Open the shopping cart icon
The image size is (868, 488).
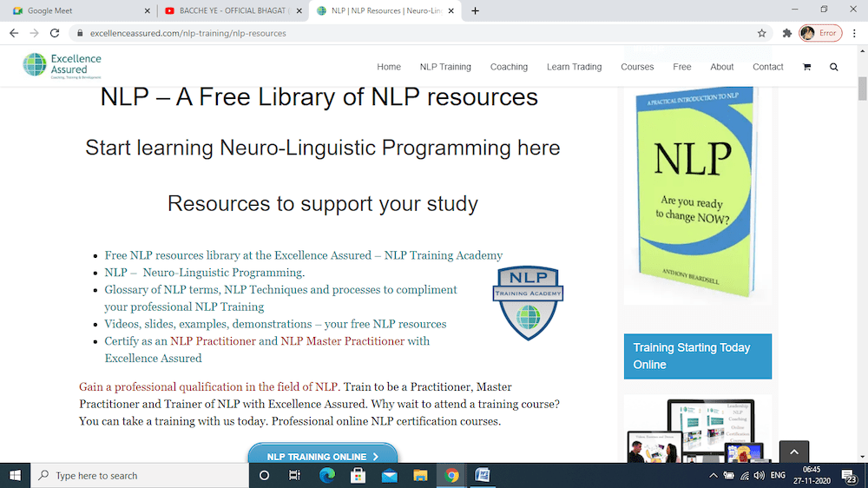point(806,67)
